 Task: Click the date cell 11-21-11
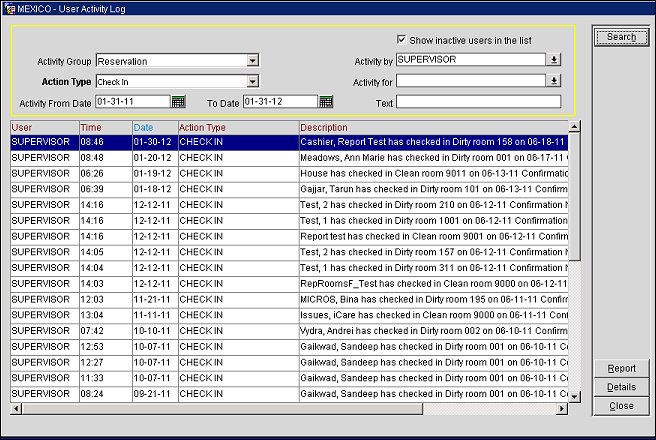(155, 300)
